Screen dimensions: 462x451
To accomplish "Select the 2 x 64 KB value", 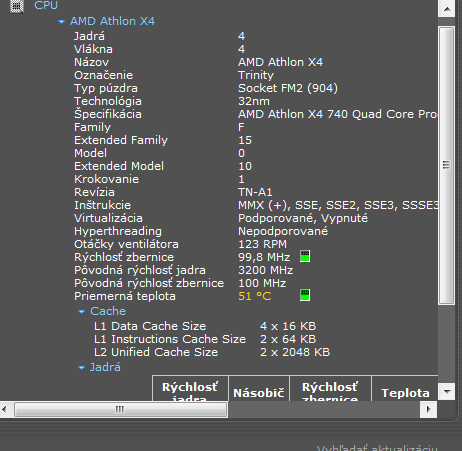I will (288, 339).
